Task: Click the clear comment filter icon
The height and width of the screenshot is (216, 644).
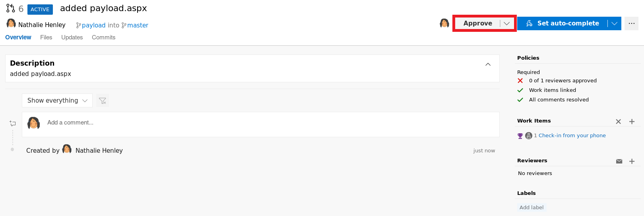Action: click(x=103, y=101)
